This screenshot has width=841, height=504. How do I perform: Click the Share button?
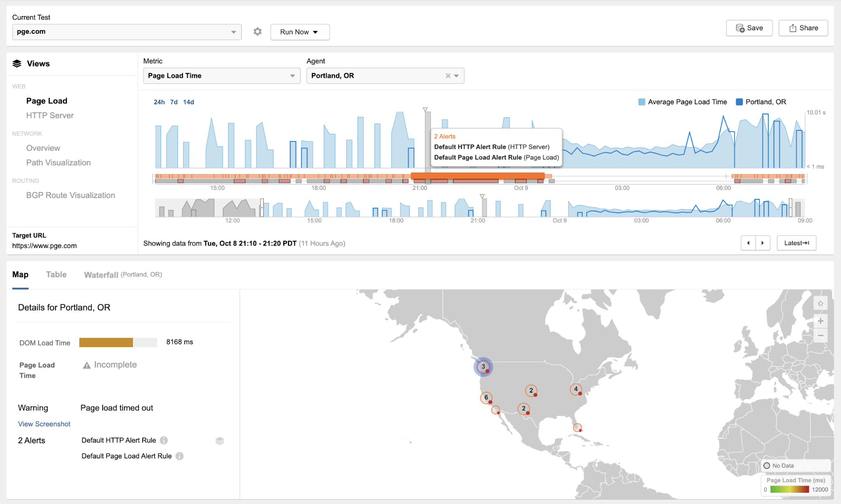click(x=803, y=28)
